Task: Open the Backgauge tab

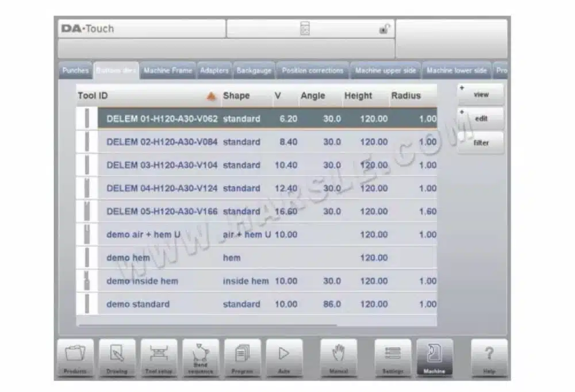Action: pyautogui.click(x=254, y=70)
